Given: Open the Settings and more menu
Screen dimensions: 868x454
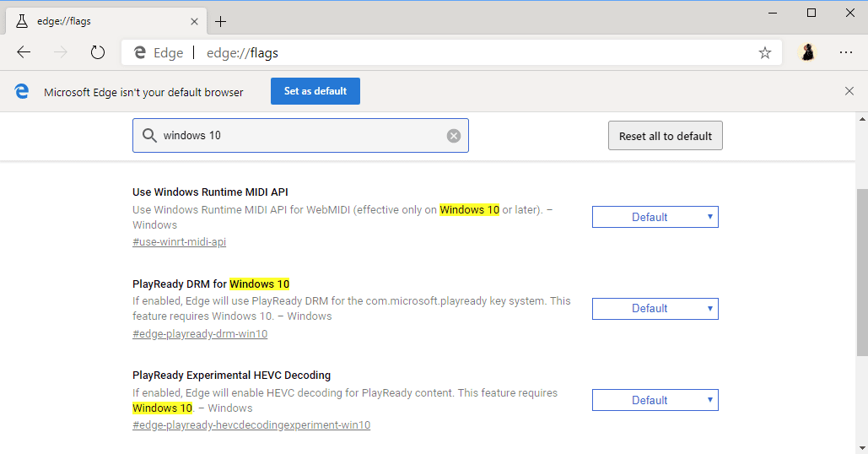Looking at the screenshot, I should tap(845, 52).
